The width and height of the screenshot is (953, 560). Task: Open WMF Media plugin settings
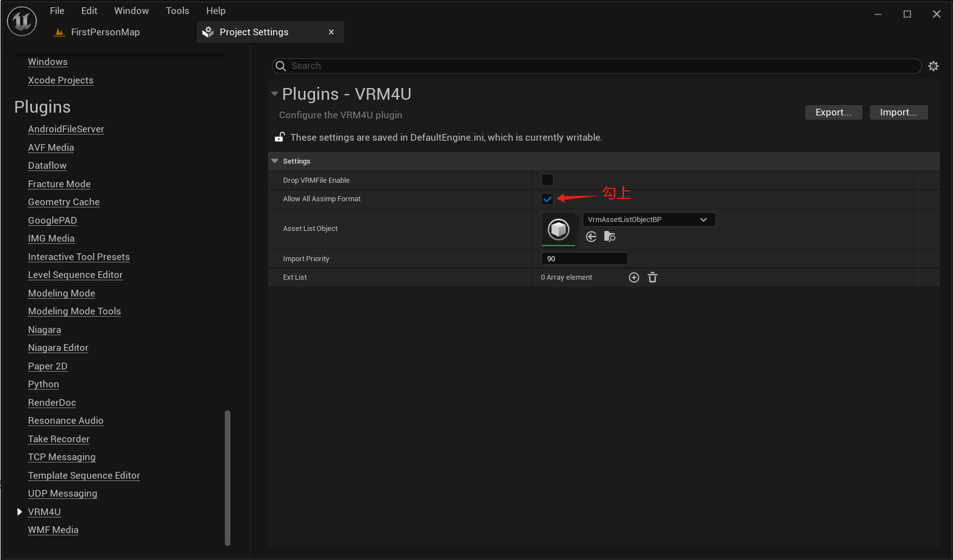tap(53, 530)
